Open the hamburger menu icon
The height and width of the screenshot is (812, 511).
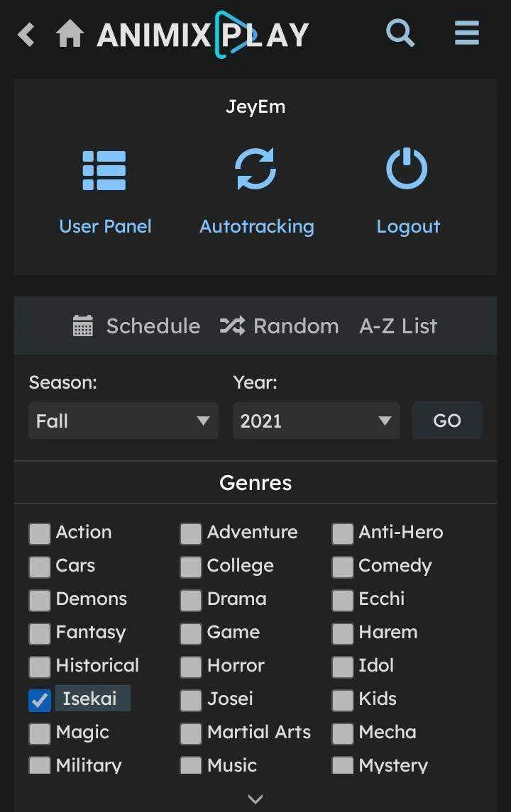tap(466, 33)
